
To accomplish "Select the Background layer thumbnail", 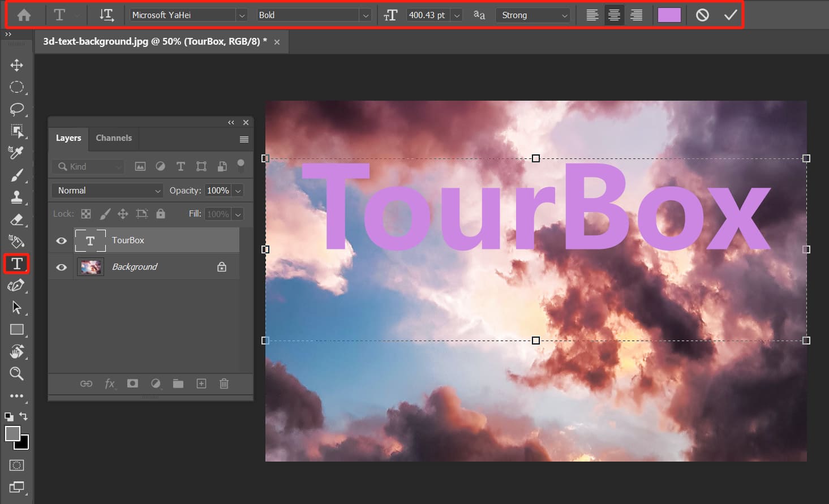I will pos(91,267).
